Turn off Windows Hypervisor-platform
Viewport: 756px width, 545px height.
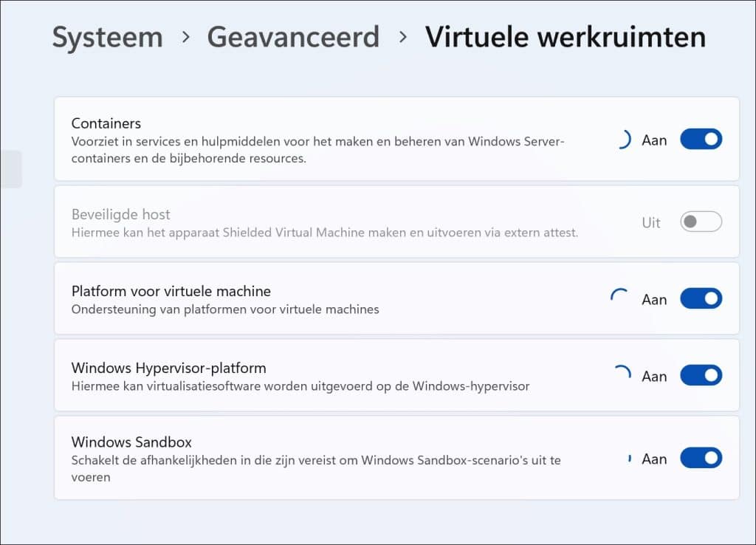click(700, 375)
